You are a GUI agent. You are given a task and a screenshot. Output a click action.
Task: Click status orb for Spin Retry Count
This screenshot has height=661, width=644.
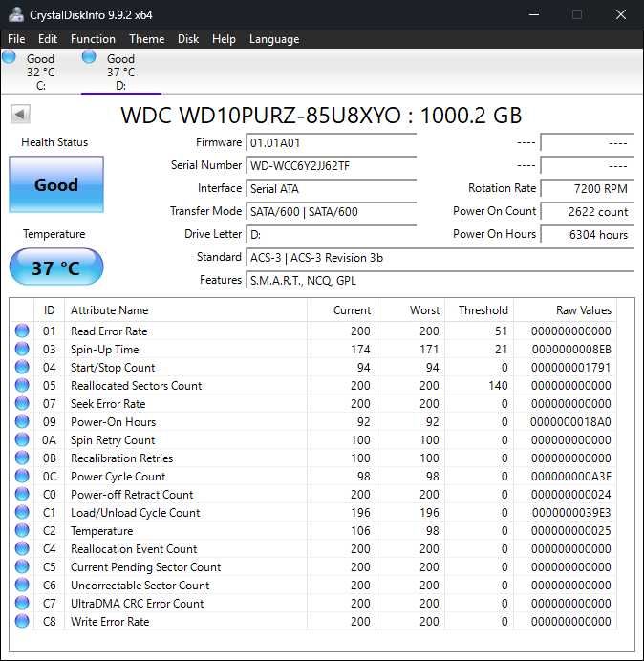click(22, 439)
